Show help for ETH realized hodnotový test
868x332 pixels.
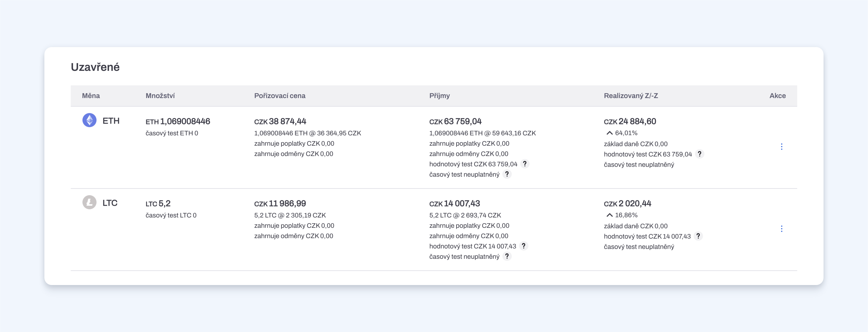click(700, 154)
